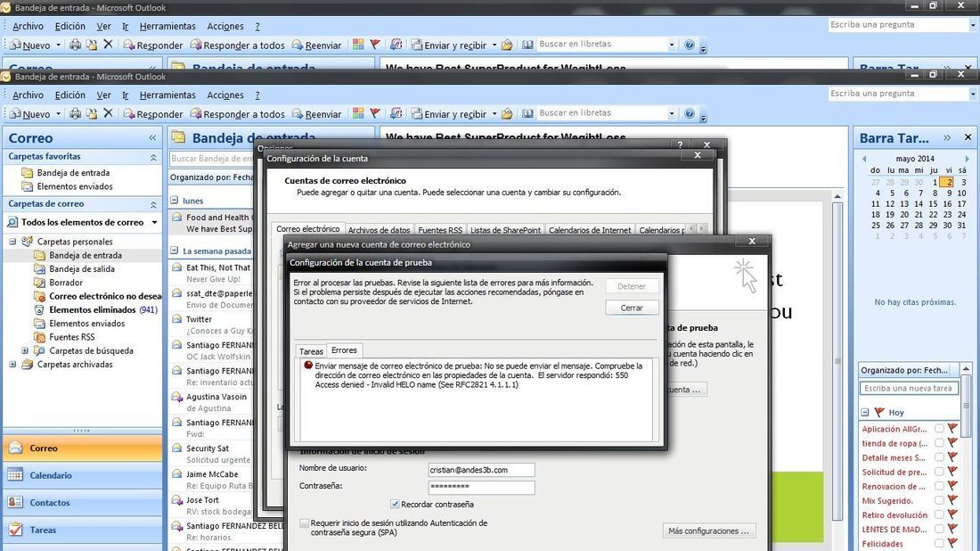980x551 pixels.
Task: Expand the Carpetas archivadas node
Action: (12, 365)
